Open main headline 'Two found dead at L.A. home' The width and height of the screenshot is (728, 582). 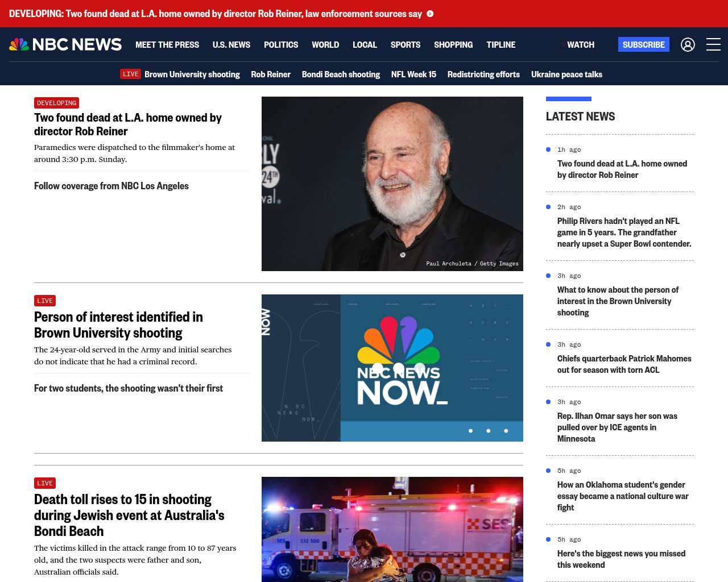coord(128,124)
